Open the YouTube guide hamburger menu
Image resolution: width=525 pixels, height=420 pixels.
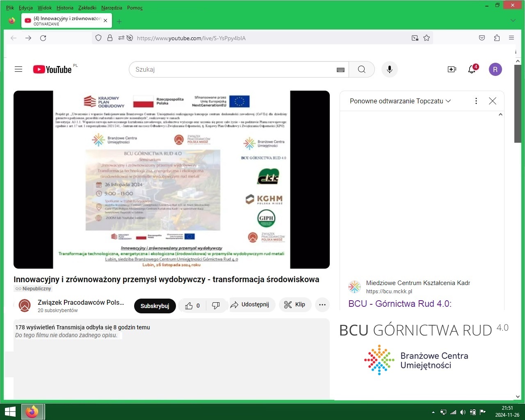[x=18, y=69]
